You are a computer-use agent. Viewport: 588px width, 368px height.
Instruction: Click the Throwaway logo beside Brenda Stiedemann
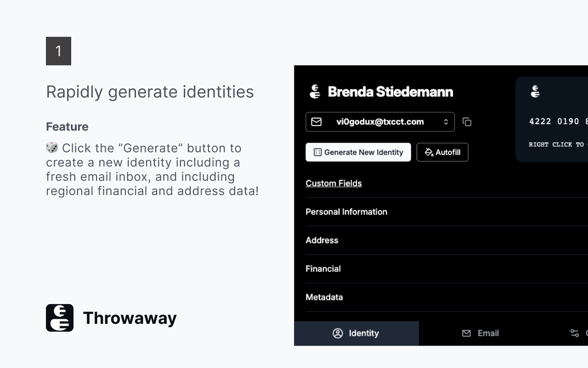point(315,92)
